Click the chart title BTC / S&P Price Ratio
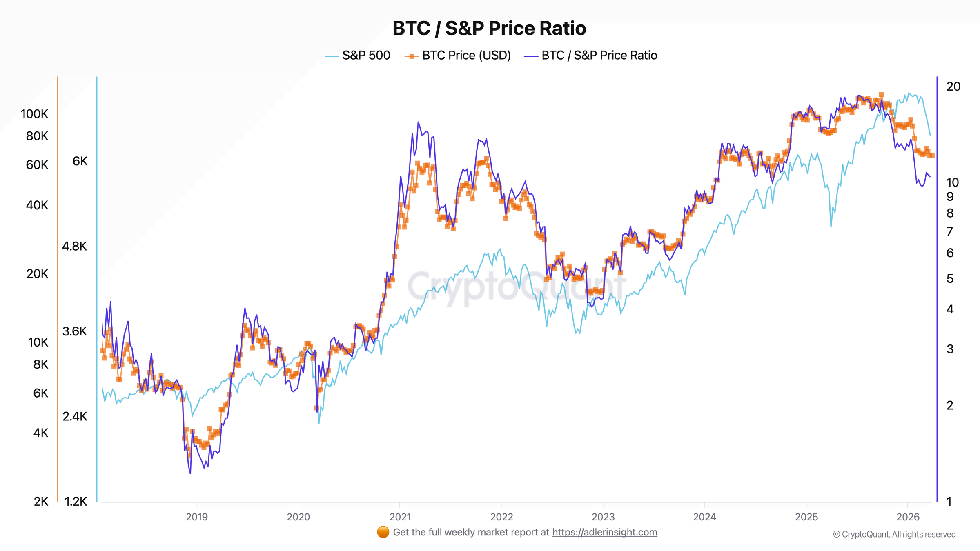This screenshot has height=551, width=980. coord(489,29)
